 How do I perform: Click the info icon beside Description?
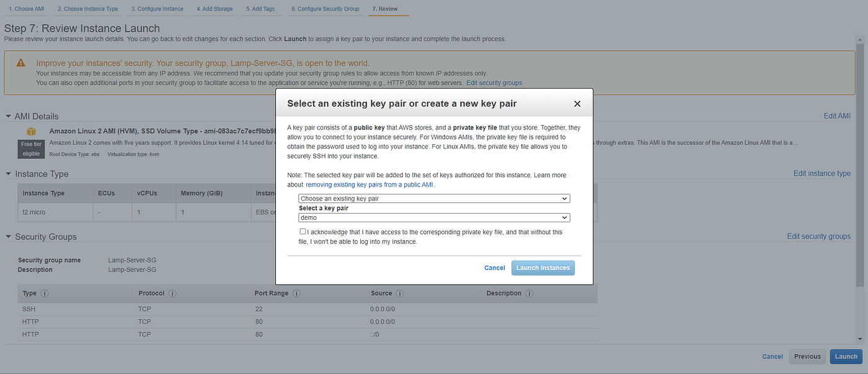529,293
